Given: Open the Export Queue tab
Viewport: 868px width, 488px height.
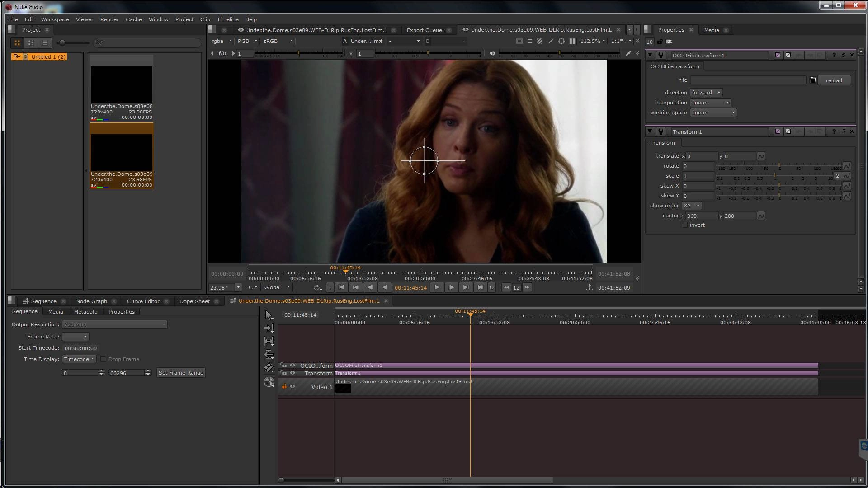Looking at the screenshot, I should tap(424, 30).
